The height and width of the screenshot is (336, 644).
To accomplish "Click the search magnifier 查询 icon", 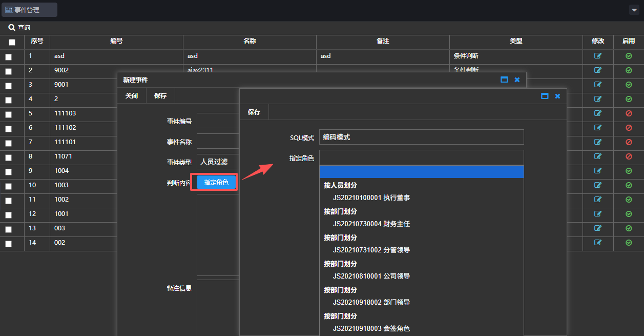I will [12, 28].
